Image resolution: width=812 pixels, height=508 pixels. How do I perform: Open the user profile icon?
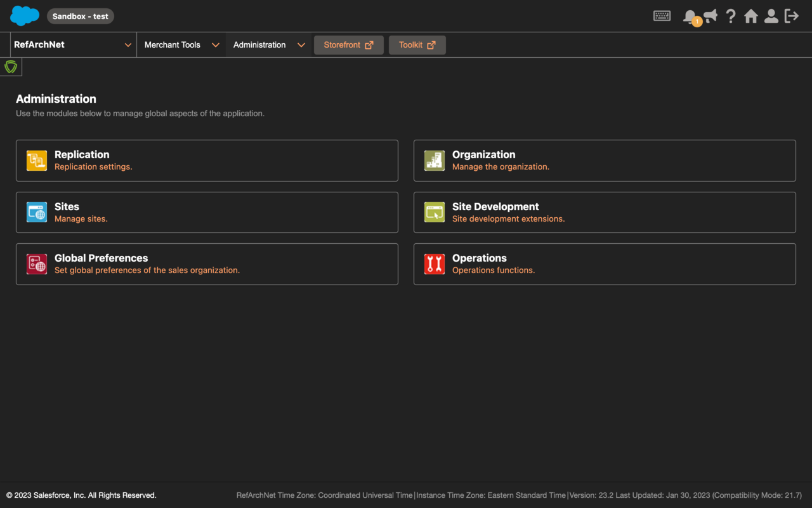tap(771, 16)
